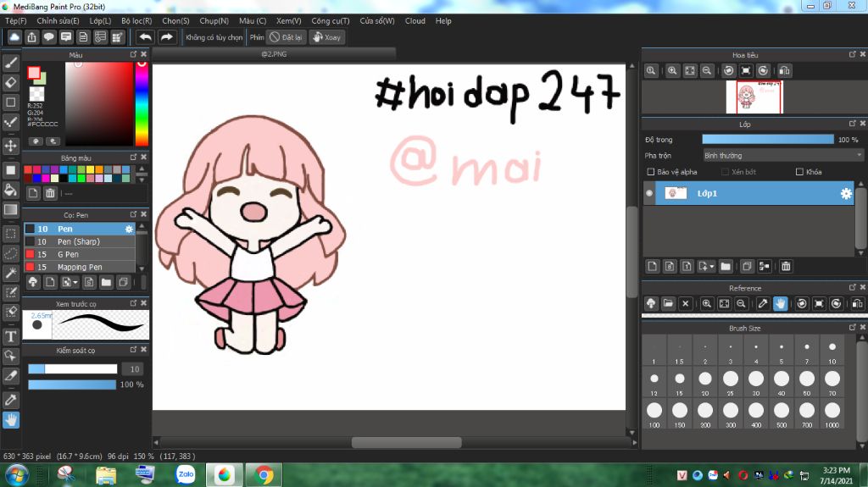The image size is (868, 487).
Task: Select the eyedropper in the Reference panel
Action: pos(763,303)
